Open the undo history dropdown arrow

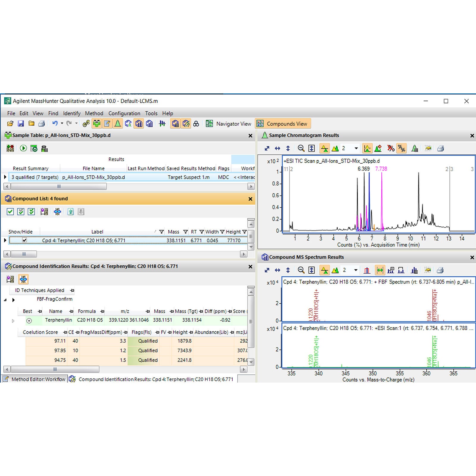62,123
